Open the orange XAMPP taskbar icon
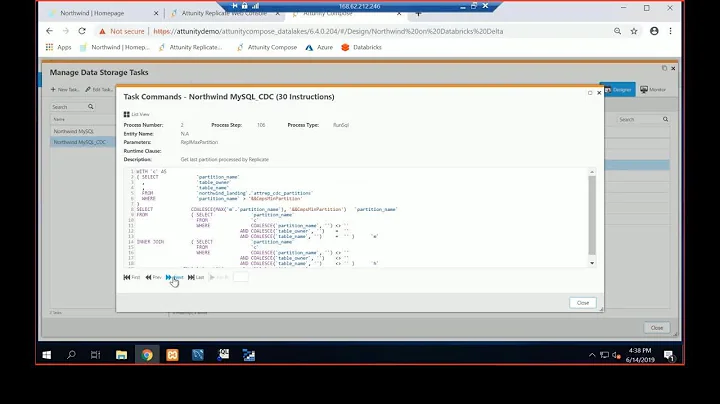The image size is (720, 404). 172,355
